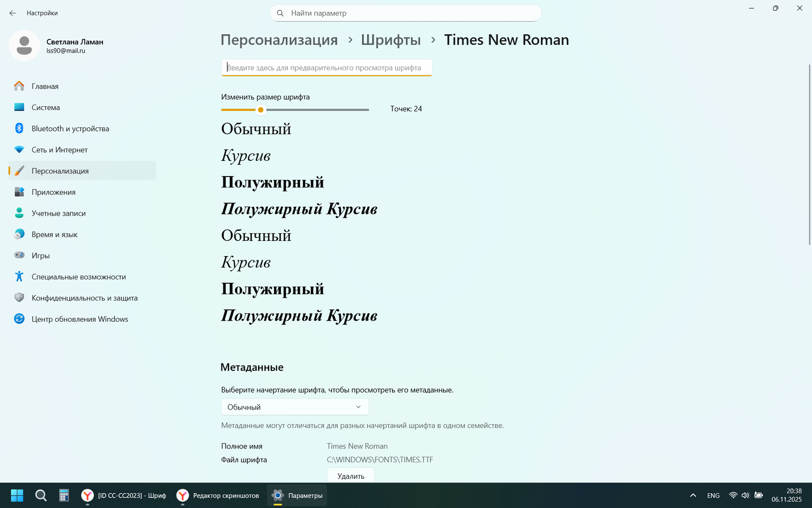Viewport: 812px width, 508px height.
Task: Go to Шрифты via the breadcrumb
Action: pos(390,40)
